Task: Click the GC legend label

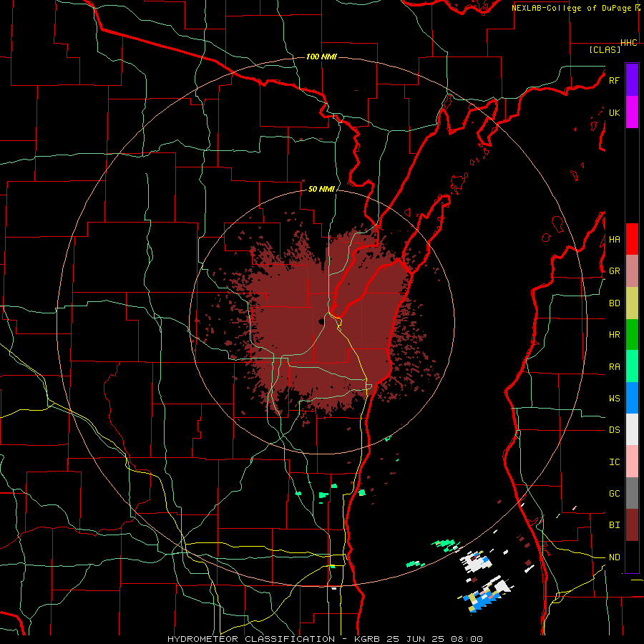Action: tap(614, 494)
